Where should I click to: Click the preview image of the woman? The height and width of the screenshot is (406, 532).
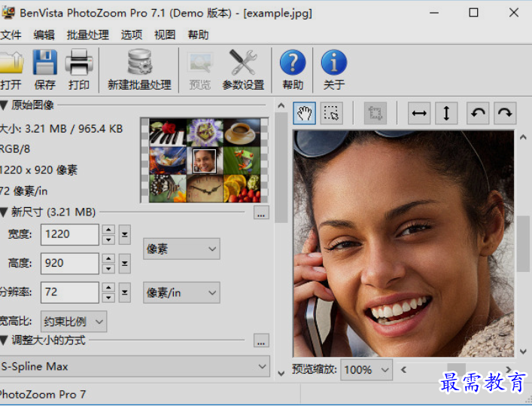point(403,243)
